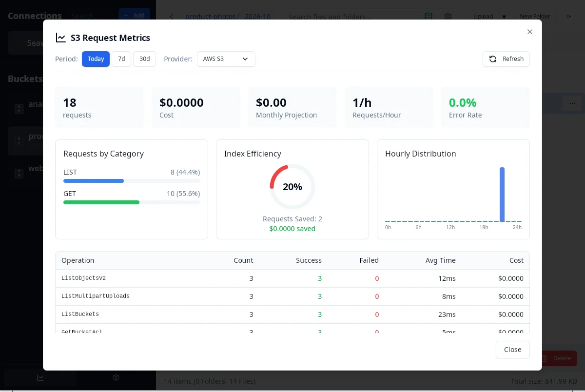Viewport: 585px width, 392px height.
Task: Click the back arrow in background file browser
Action: click(x=171, y=17)
